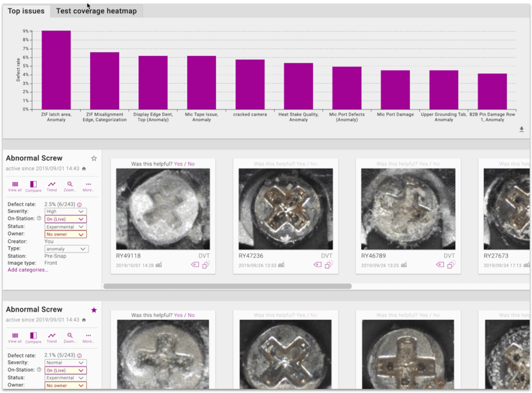Open Compare in second Abnormal Screw panel
This screenshot has width=532, height=393.
point(33,338)
